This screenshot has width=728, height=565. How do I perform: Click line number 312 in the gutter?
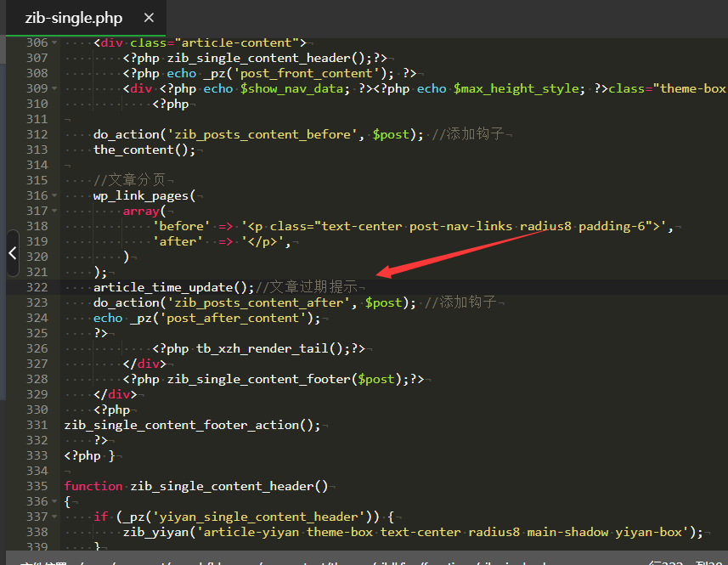coord(37,134)
